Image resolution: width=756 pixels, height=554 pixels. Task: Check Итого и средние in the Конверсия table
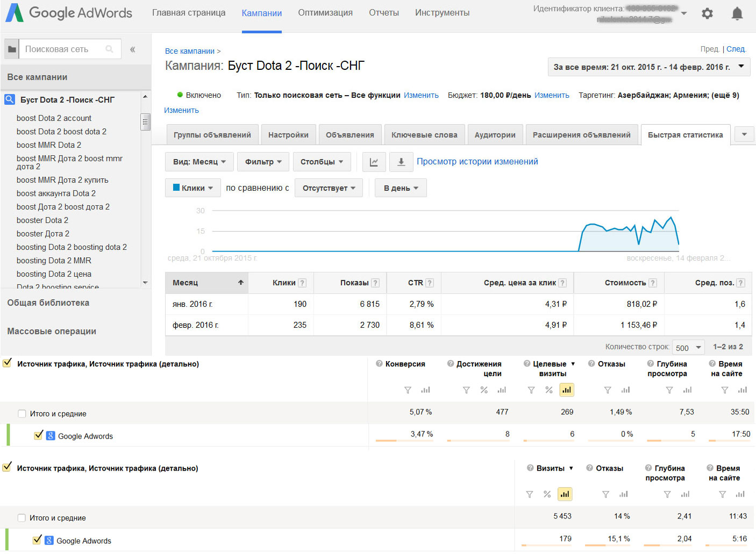click(x=22, y=414)
